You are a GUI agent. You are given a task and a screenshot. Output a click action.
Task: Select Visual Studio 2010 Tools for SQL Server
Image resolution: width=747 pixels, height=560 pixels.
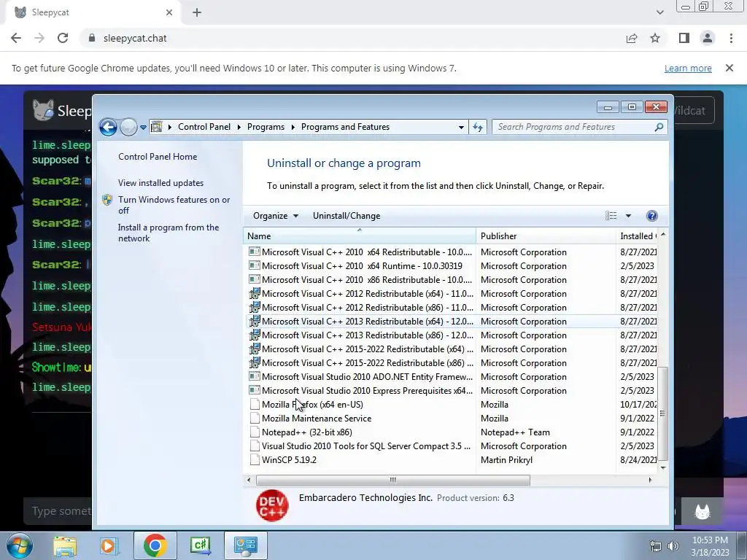(452, 446)
